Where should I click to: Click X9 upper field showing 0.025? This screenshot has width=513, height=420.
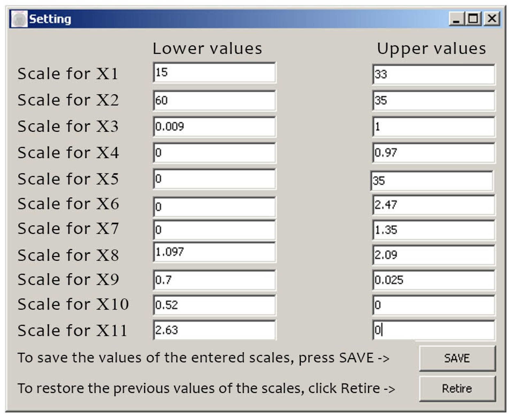coord(433,280)
